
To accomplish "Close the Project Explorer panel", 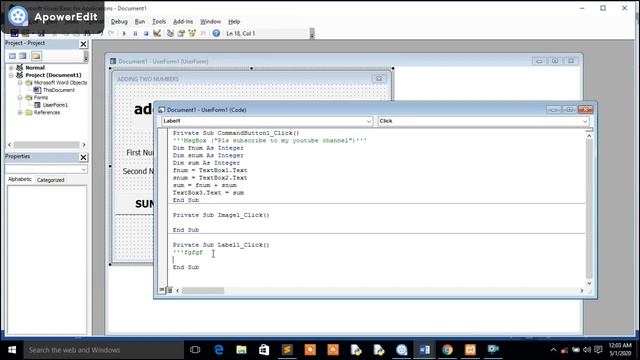I will [x=83, y=44].
